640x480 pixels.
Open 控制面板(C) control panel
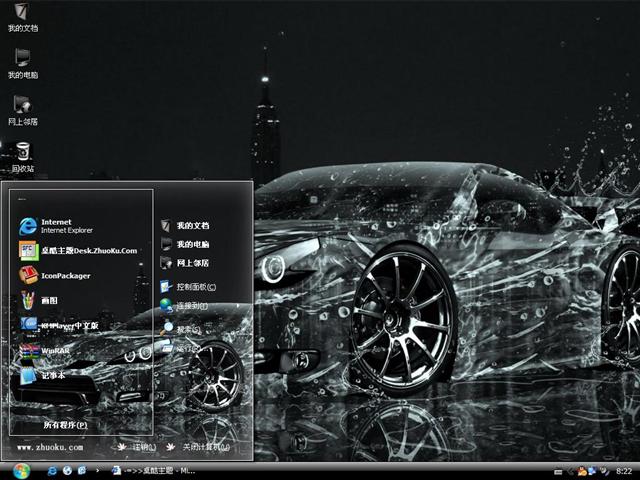188,287
